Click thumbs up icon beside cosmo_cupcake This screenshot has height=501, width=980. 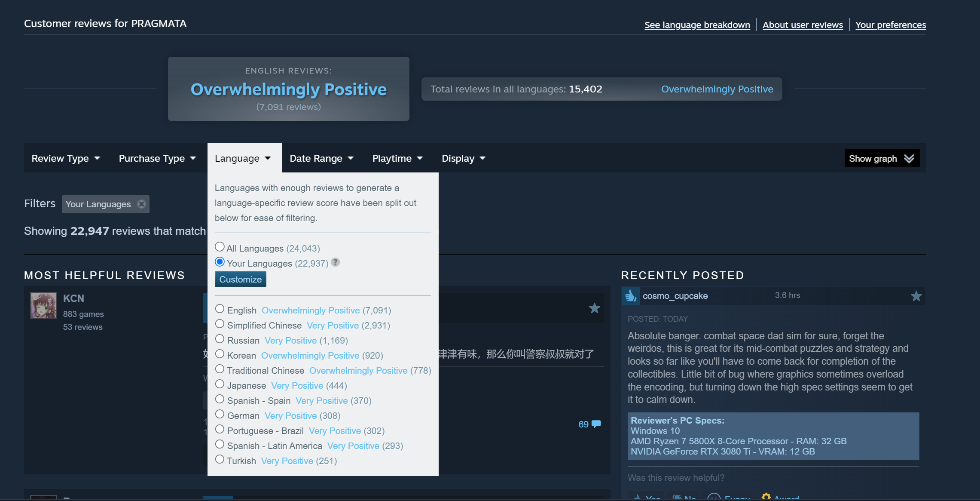coord(631,296)
